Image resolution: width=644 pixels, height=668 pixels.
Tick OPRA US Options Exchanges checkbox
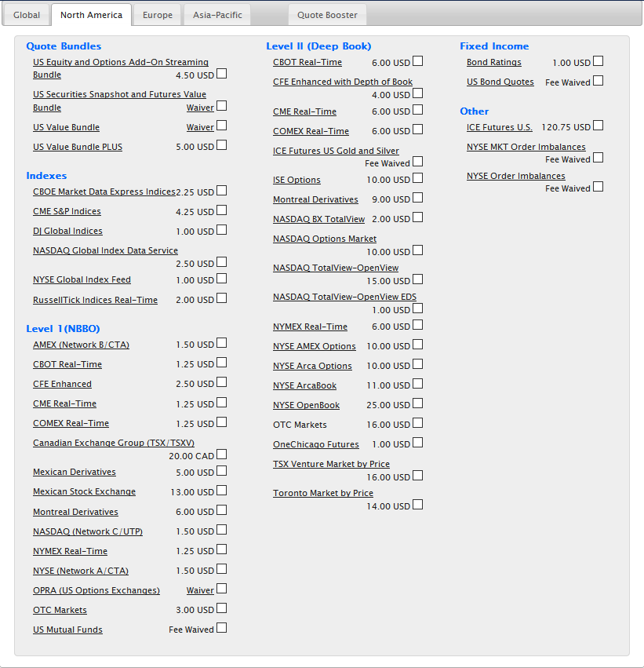(221, 589)
